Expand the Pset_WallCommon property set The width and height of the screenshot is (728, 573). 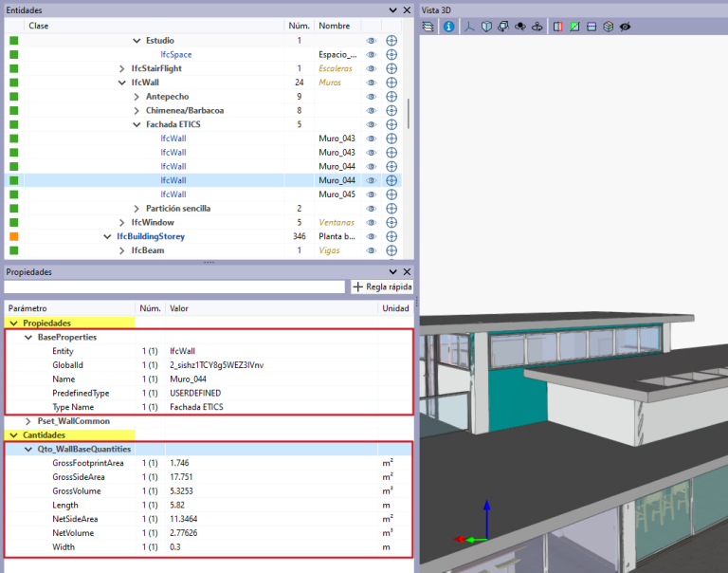28,421
